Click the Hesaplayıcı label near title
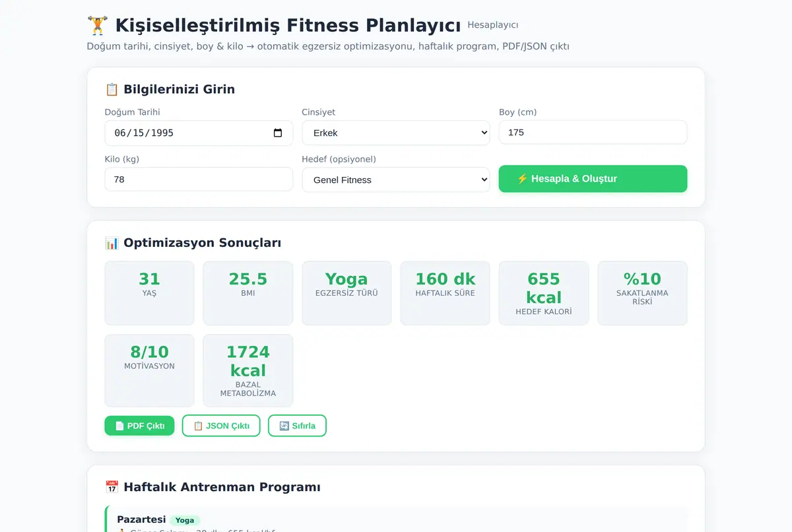 click(493, 25)
